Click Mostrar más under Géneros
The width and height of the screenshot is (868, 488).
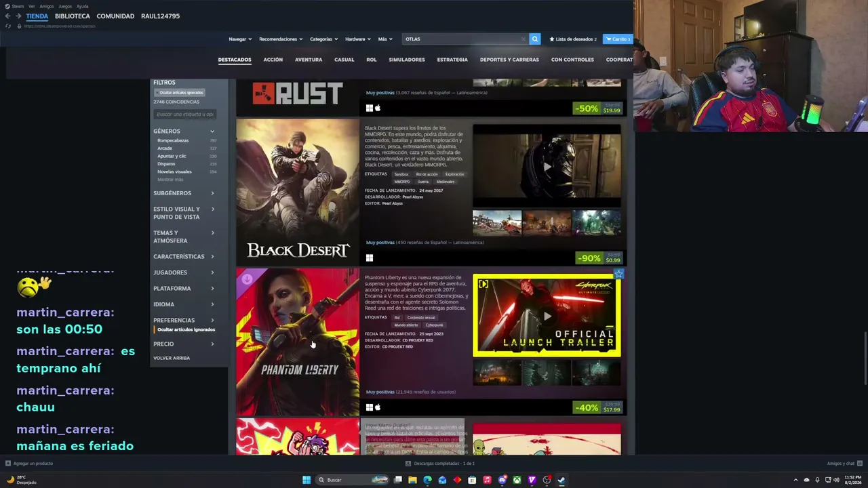click(x=170, y=180)
